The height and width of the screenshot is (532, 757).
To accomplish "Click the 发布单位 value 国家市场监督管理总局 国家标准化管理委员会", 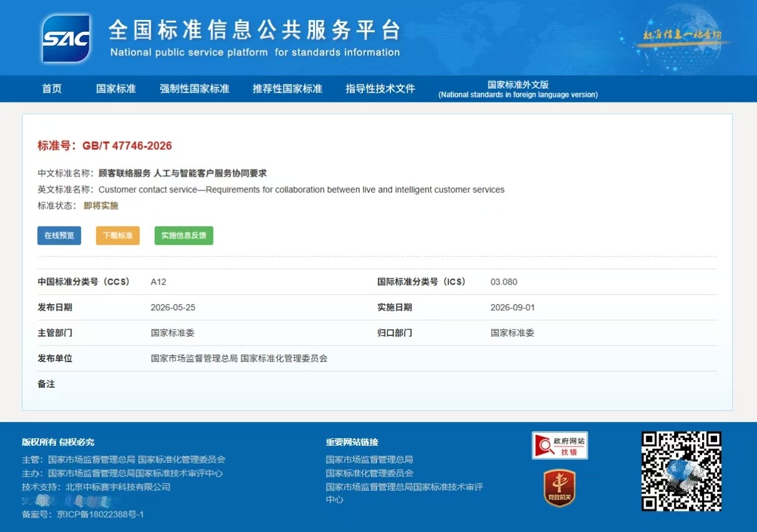I will coord(239,358).
